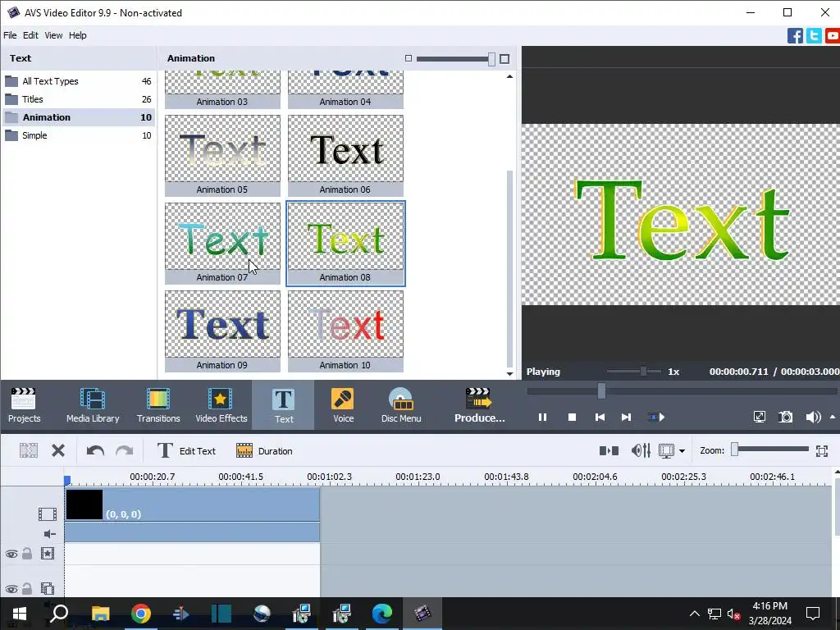Open Google Chrome from taskbar

pos(141,614)
